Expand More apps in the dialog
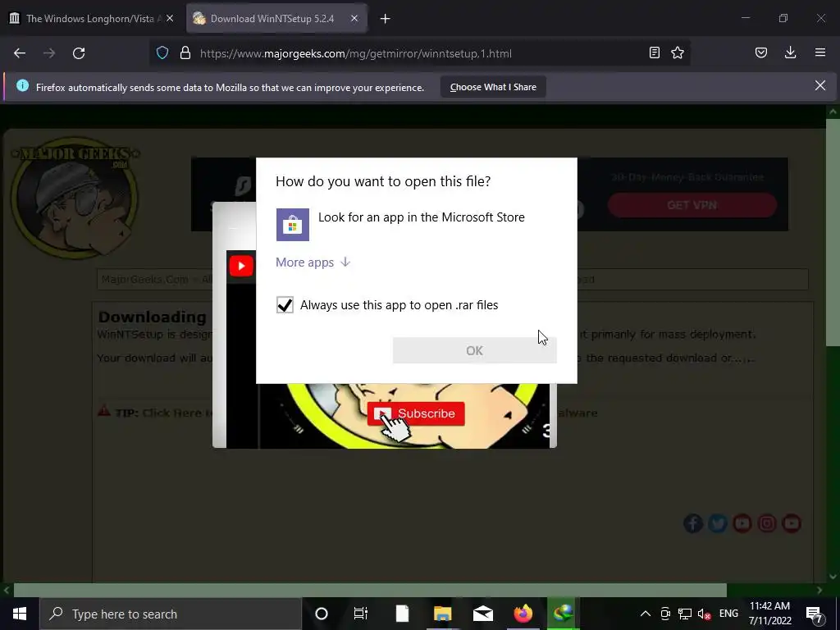This screenshot has height=630, width=840. click(313, 262)
